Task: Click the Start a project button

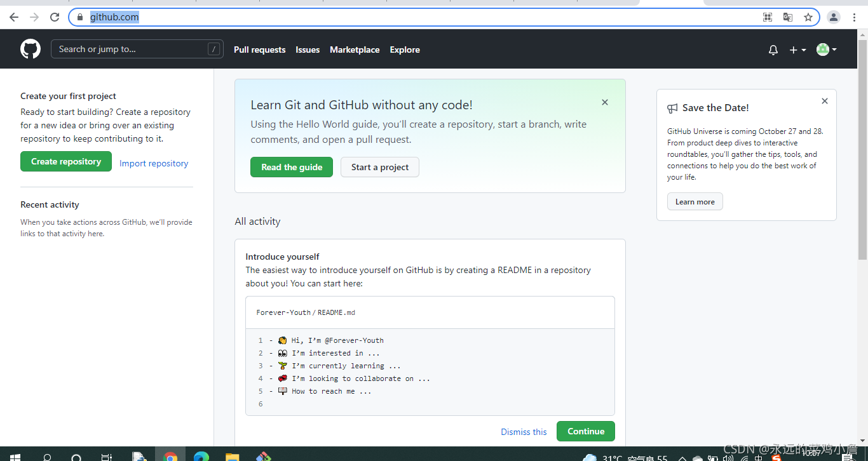Action: click(x=380, y=167)
